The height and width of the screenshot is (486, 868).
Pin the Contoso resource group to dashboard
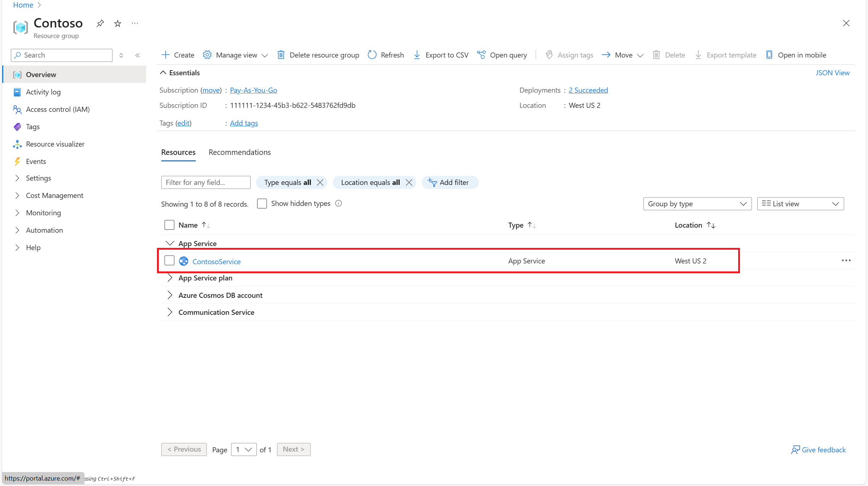[x=100, y=23]
